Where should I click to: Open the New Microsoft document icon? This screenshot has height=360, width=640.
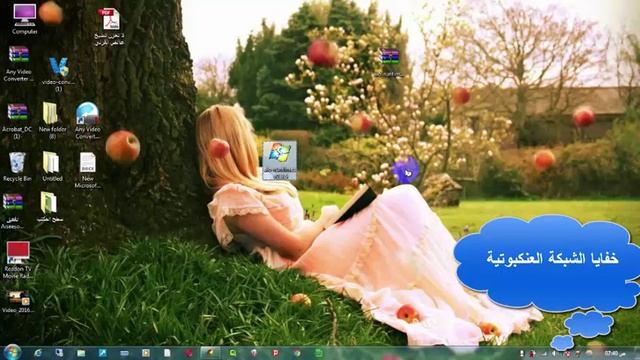(87, 170)
